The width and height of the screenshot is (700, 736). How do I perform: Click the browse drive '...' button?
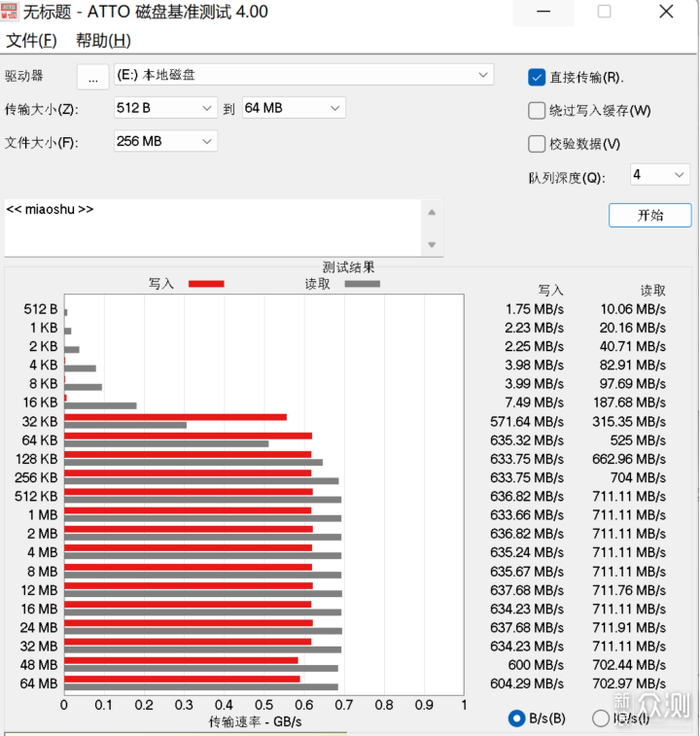click(93, 77)
